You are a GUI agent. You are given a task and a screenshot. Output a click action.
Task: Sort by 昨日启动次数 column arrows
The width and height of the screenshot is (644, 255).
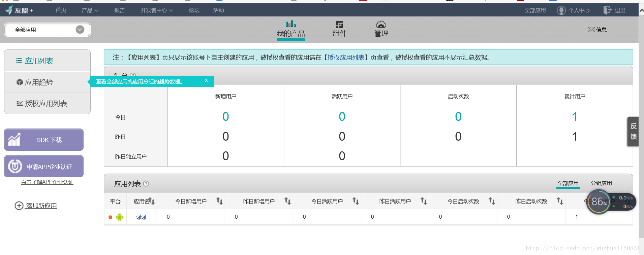[x=560, y=201]
